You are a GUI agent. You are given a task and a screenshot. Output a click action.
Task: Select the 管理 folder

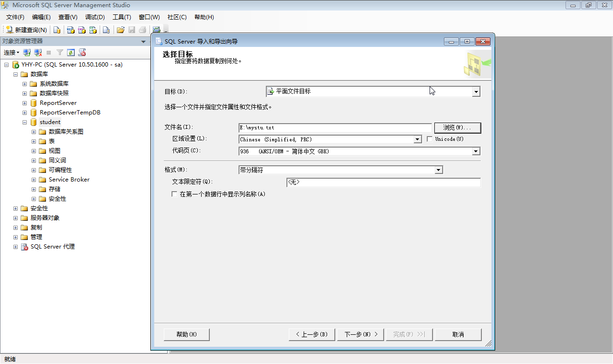[36, 237]
